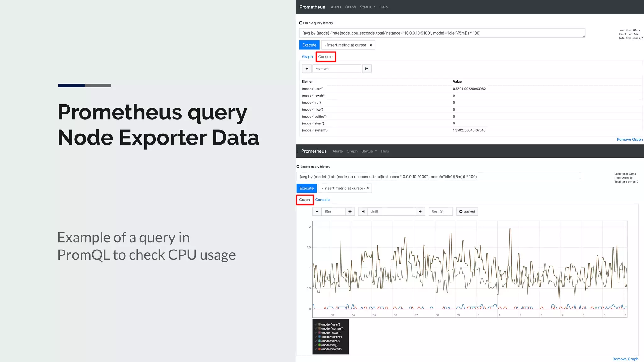
Task: Click Execute in the Console-view panel
Action: [x=309, y=45]
